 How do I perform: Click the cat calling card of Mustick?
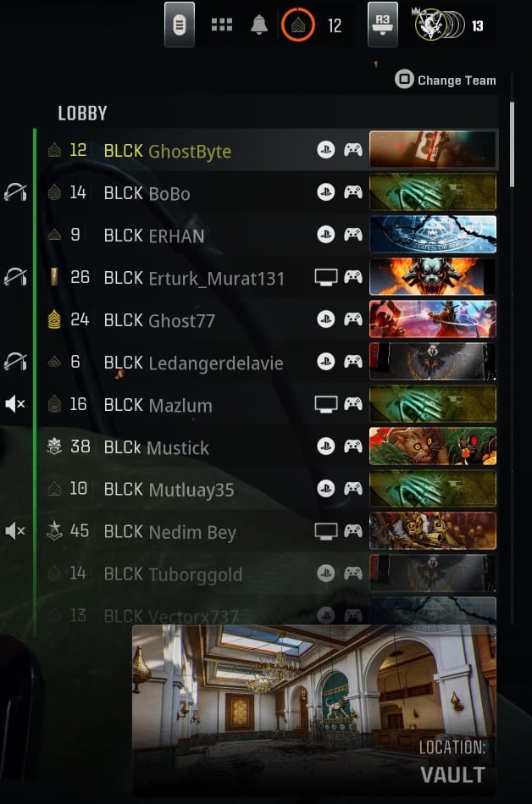coord(433,446)
